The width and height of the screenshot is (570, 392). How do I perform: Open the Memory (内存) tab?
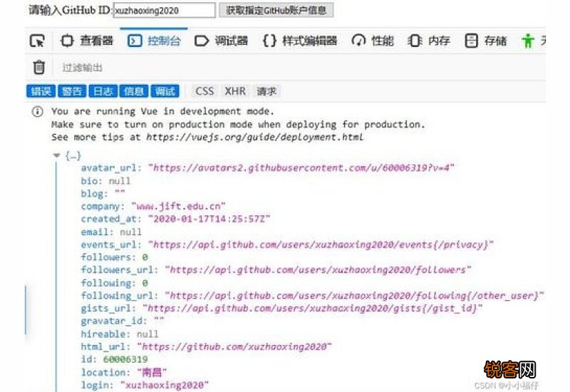(430, 41)
